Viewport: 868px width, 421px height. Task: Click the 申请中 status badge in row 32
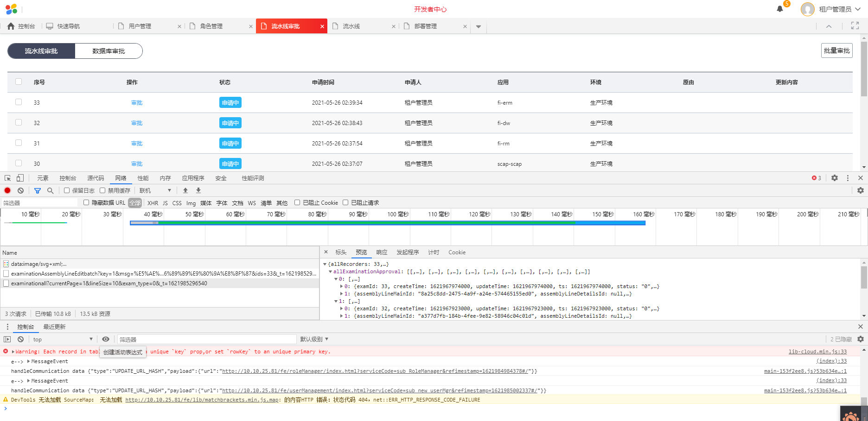tap(230, 123)
